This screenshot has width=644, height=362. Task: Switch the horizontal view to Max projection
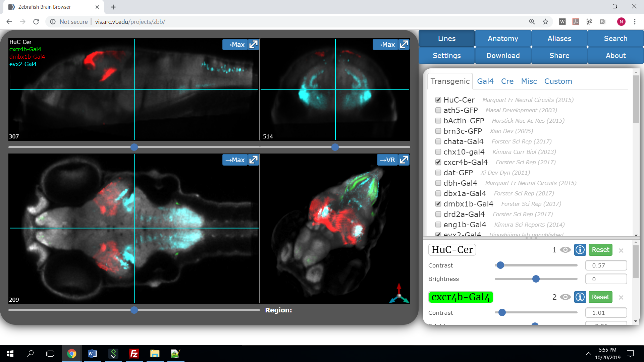click(x=235, y=160)
